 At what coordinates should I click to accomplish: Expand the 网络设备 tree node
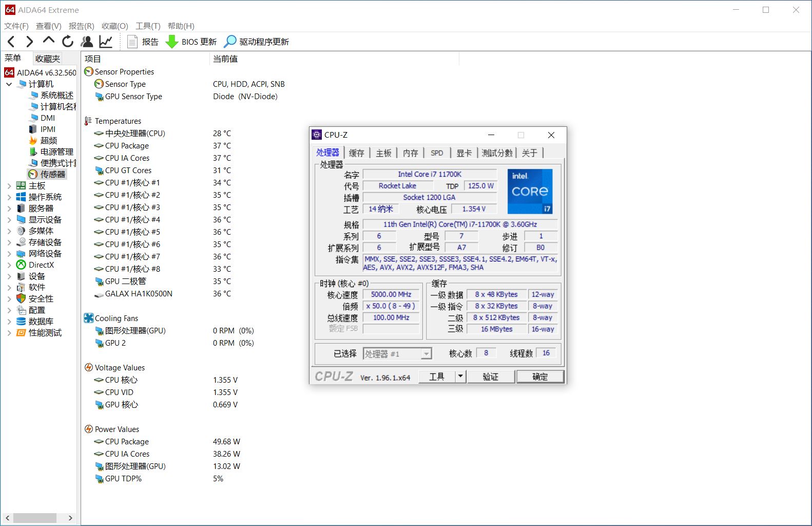pyautogui.click(x=9, y=254)
